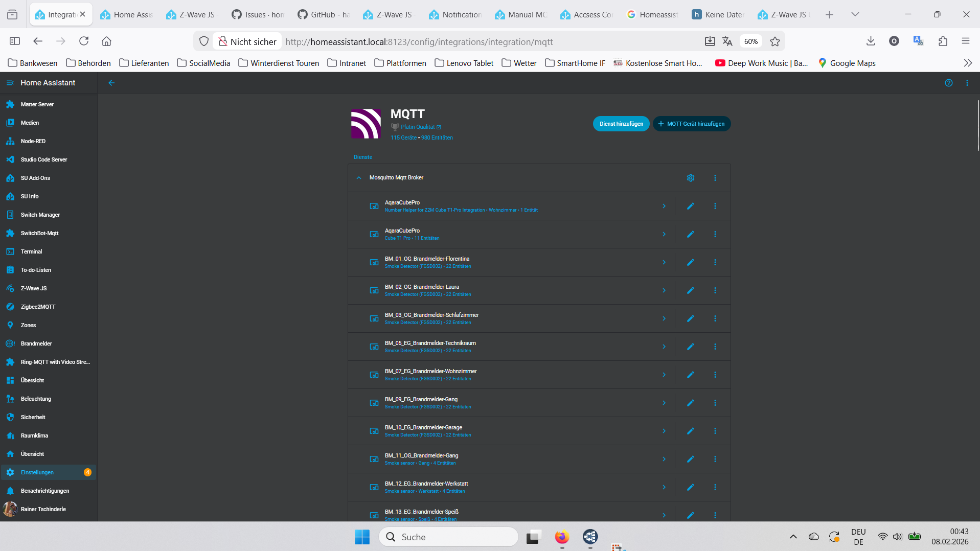Switch to the Manual MQ browser tab
980x551 pixels.
[521, 14]
